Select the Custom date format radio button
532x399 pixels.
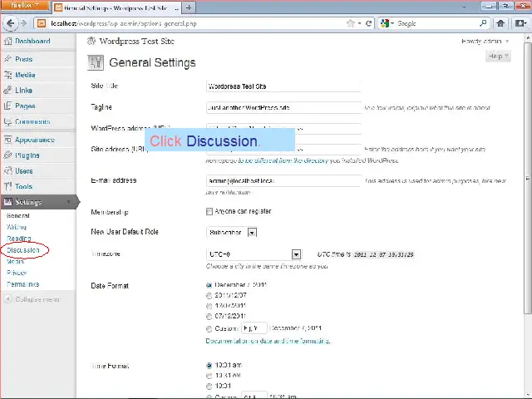click(x=209, y=329)
